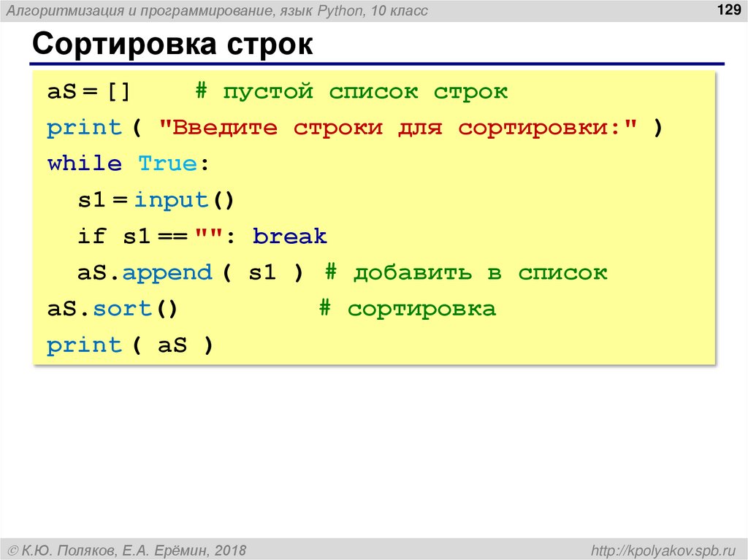Click the "while" keyword
Viewport: 748px width, 560px height.
point(85,164)
